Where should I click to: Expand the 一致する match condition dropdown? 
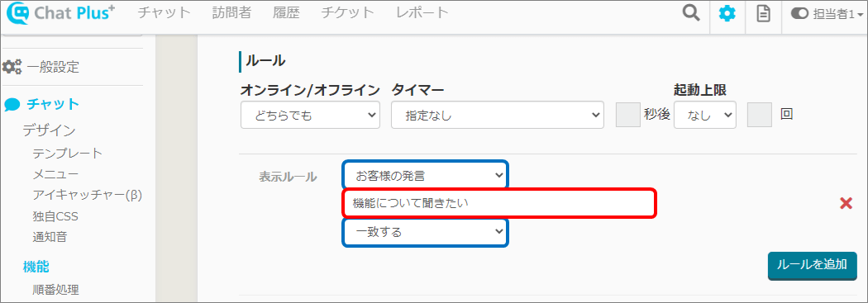coord(425,232)
